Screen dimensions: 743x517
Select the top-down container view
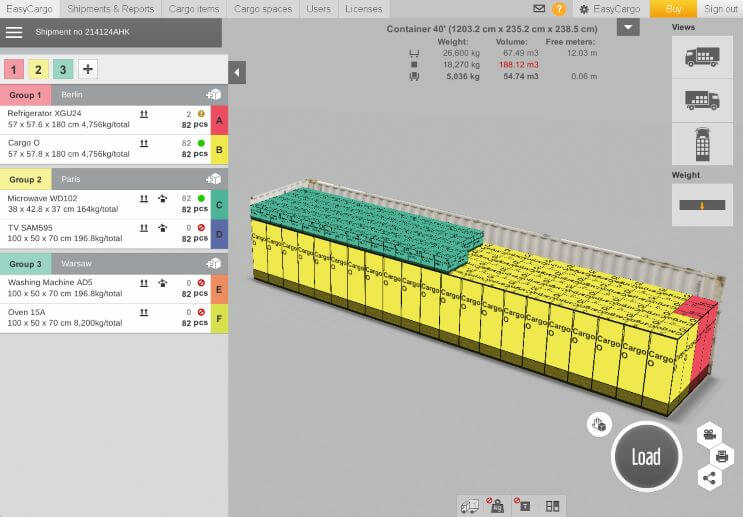[x=702, y=144]
